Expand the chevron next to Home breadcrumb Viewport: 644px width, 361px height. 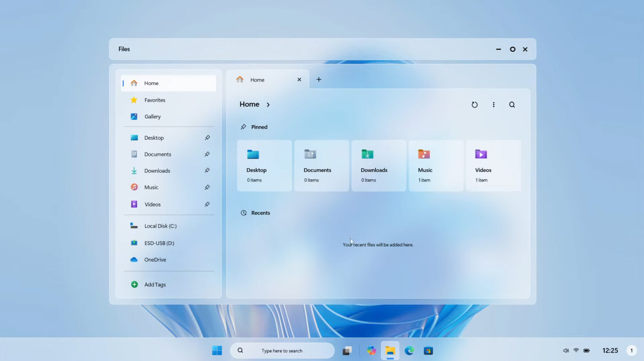point(268,105)
